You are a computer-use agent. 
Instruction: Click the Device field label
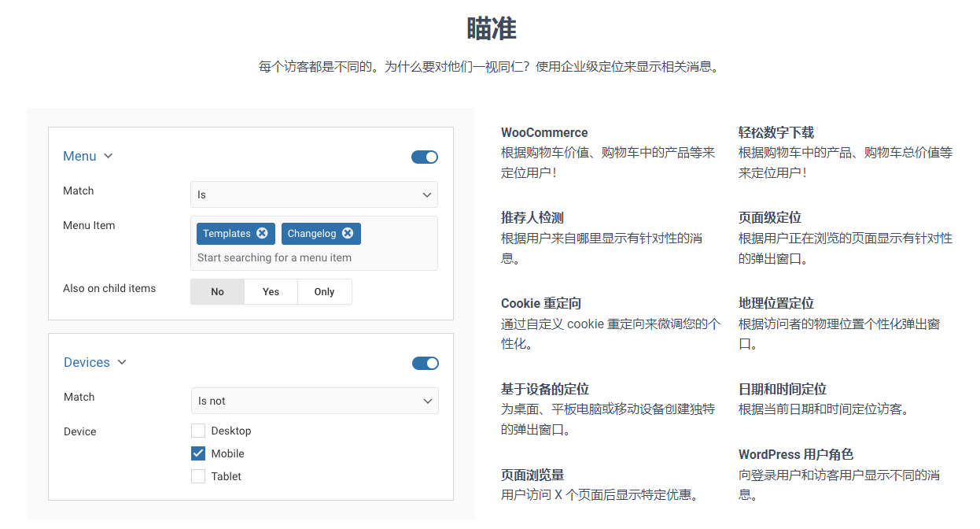click(80, 431)
